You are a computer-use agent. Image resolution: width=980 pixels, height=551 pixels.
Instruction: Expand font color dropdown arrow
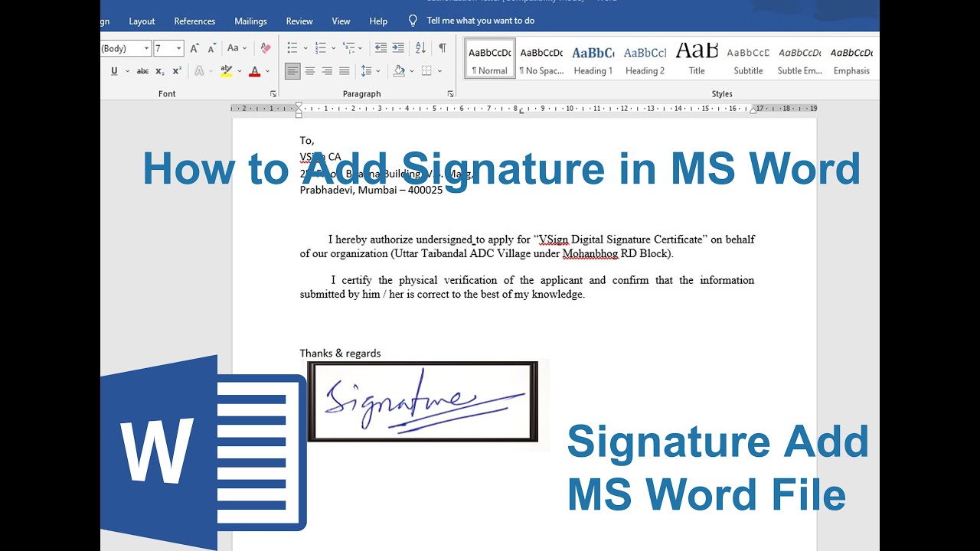click(268, 71)
